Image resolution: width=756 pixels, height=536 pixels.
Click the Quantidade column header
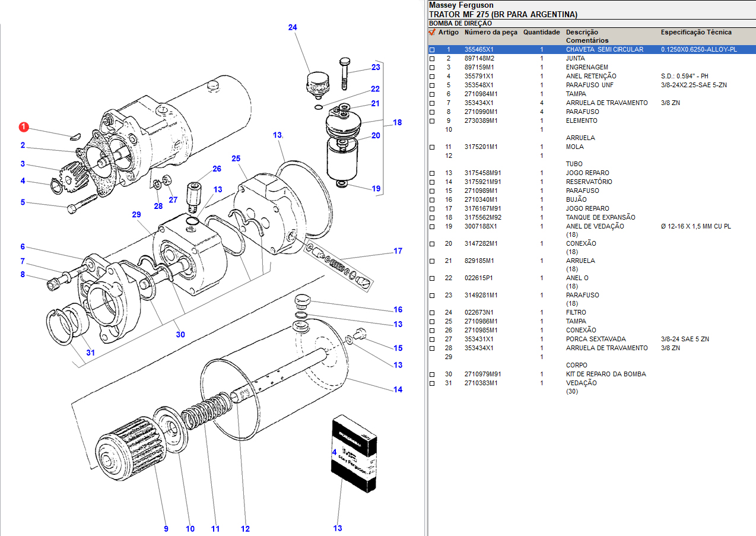541,33
